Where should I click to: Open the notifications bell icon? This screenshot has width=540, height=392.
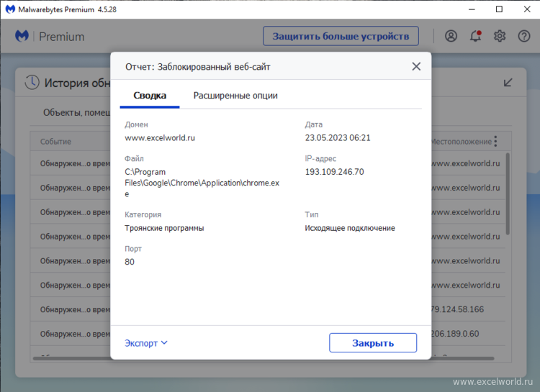tap(476, 36)
